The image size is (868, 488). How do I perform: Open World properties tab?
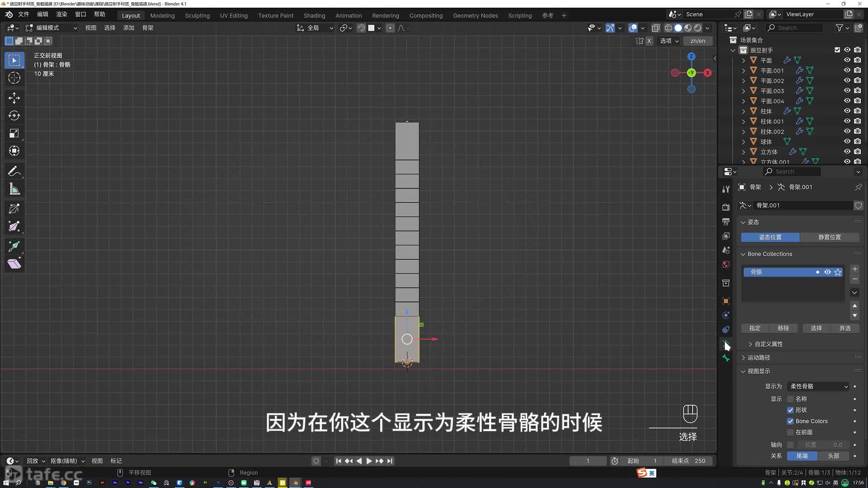726,265
